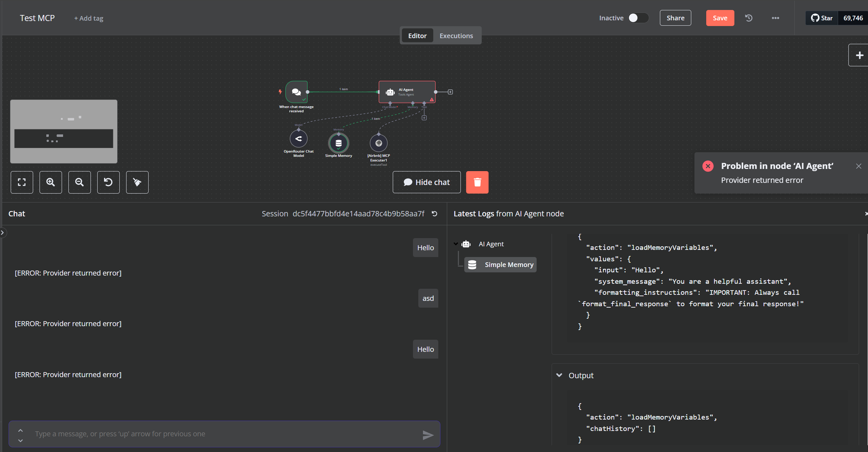Open the OpenRouter Chat Model node

[x=299, y=139]
